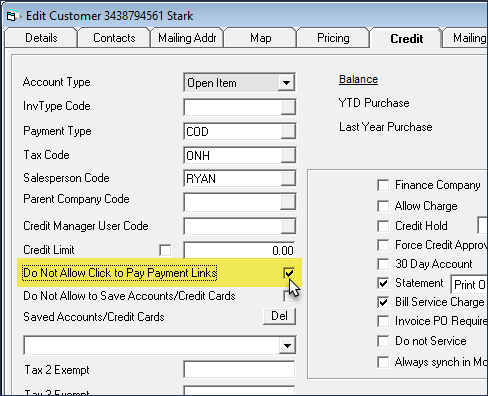Enable the Do not Service checkbox
Viewport: 488px width, 396px height.
point(383,341)
